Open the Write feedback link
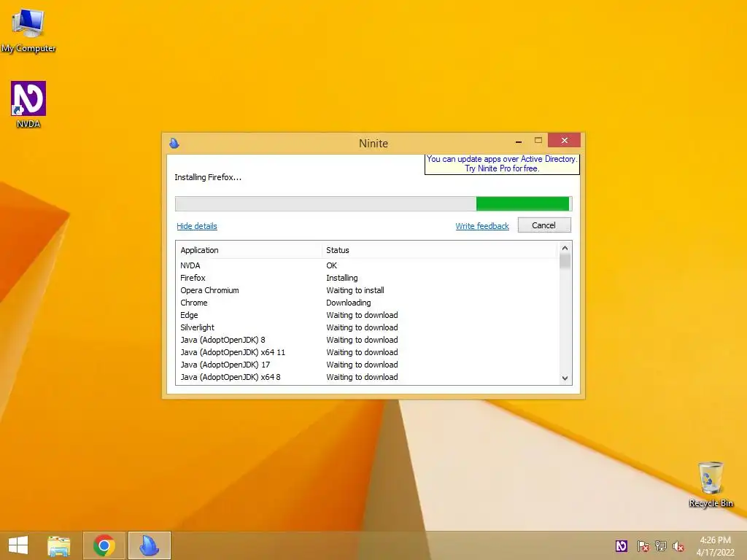 [x=482, y=226]
